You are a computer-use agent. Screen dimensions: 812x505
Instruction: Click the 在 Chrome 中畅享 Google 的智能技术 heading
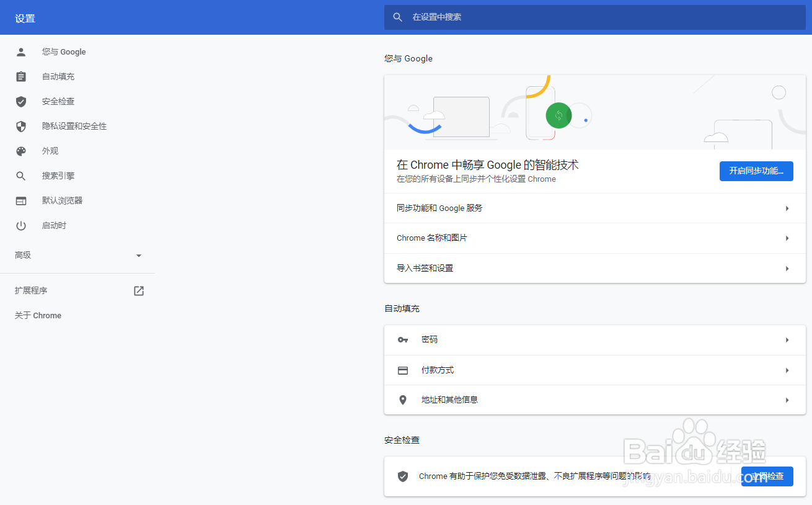tap(488, 165)
